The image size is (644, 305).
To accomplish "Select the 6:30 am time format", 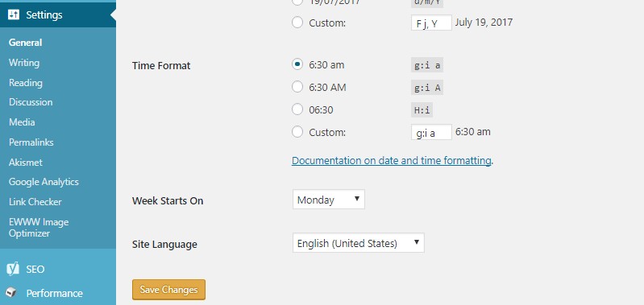I will tap(297, 64).
